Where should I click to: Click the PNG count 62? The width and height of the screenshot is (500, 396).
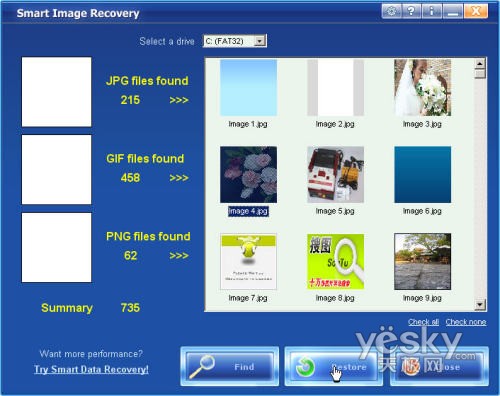(x=130, y=256)
